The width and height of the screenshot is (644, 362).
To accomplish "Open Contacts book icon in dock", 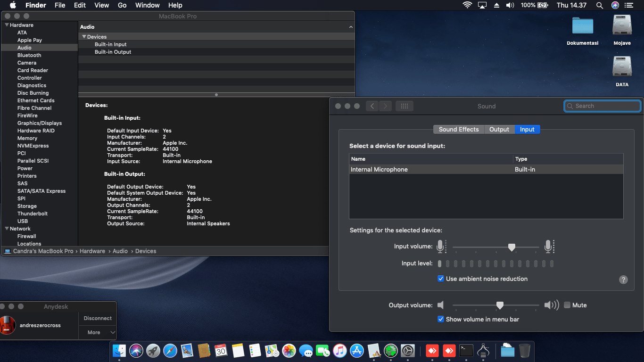I will [x=204, y=350].
